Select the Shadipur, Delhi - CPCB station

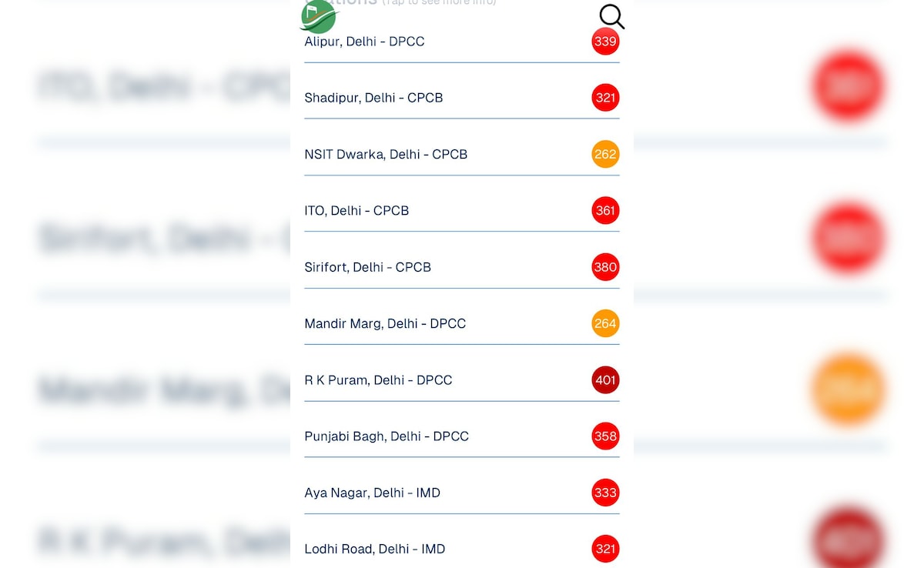[373, 98]
